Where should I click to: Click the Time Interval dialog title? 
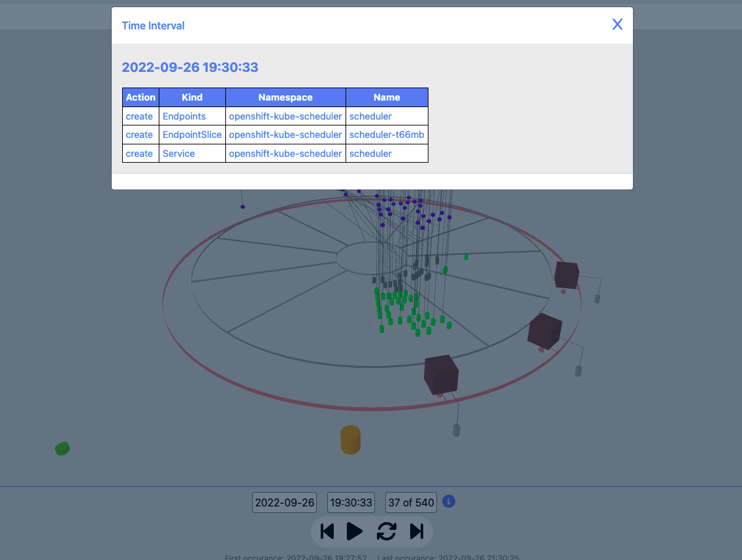(153, 25)
